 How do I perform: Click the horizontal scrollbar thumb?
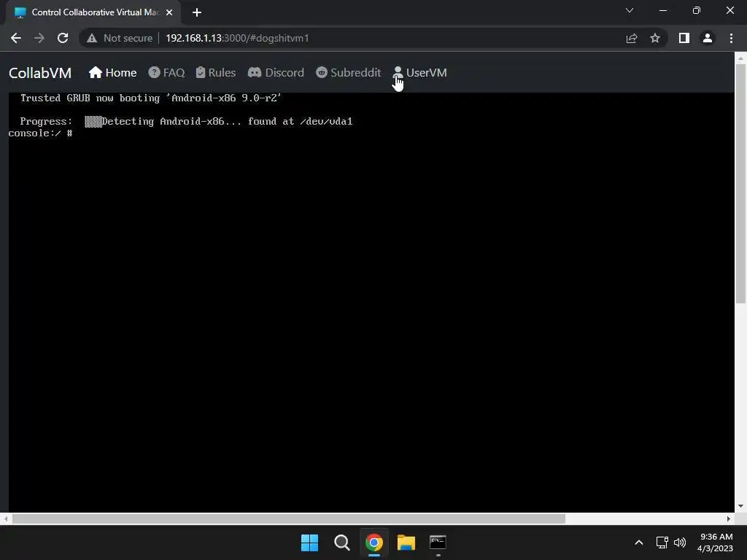click(x=289, y=518)
